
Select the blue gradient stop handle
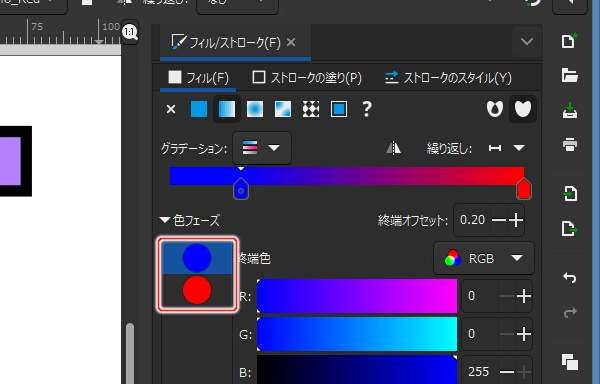pos(241,189)
